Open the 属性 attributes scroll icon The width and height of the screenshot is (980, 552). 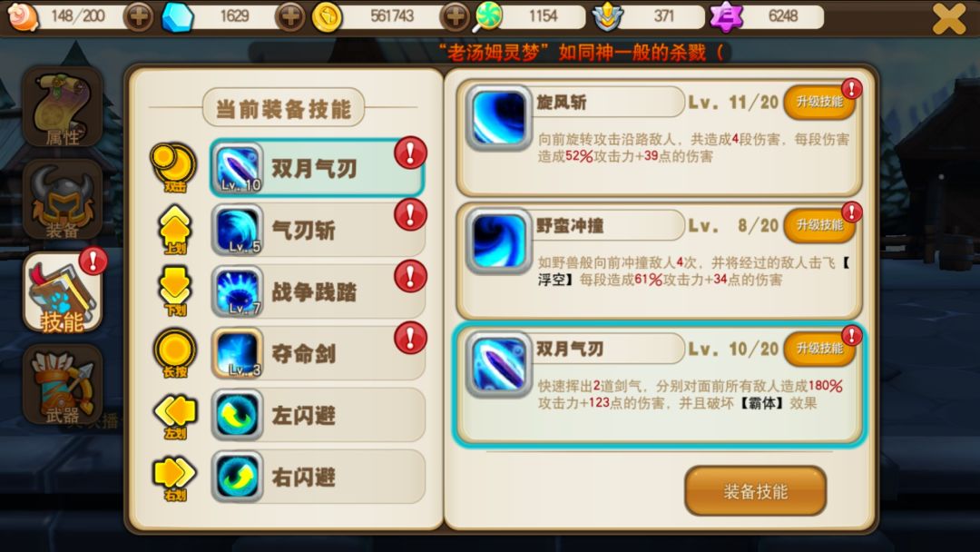click(x=62, y=107)
